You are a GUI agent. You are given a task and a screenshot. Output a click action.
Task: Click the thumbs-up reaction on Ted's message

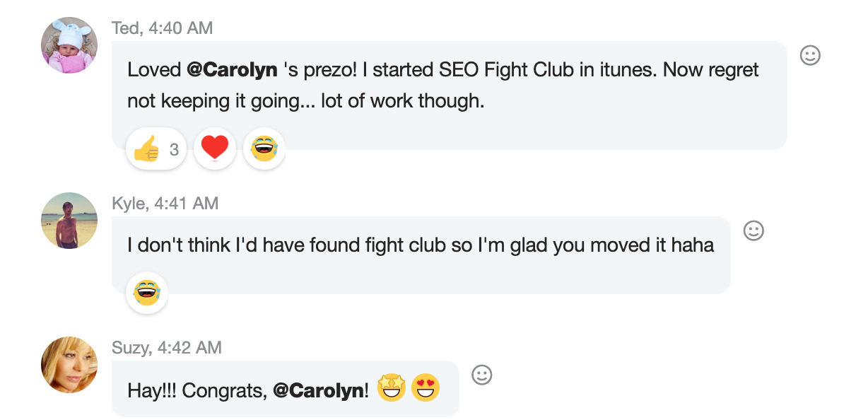point(156,149)
